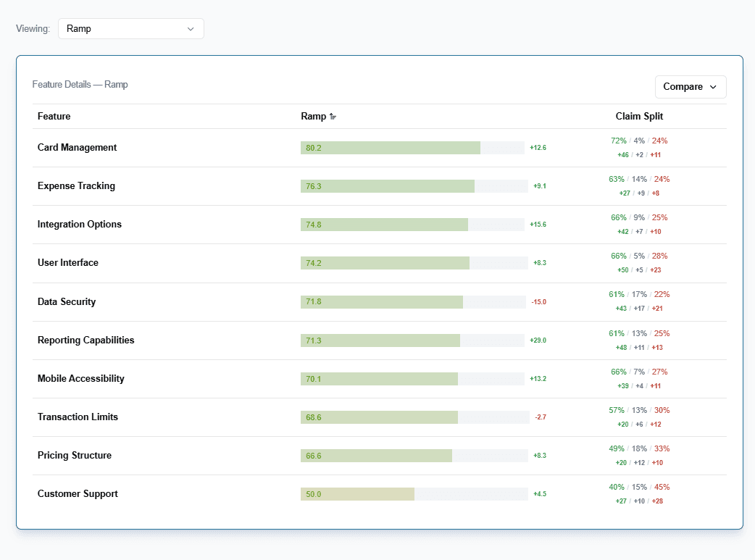Click the +46 positive count for Card Management
This screenshot has height=560, width=755.
point(623,155)
